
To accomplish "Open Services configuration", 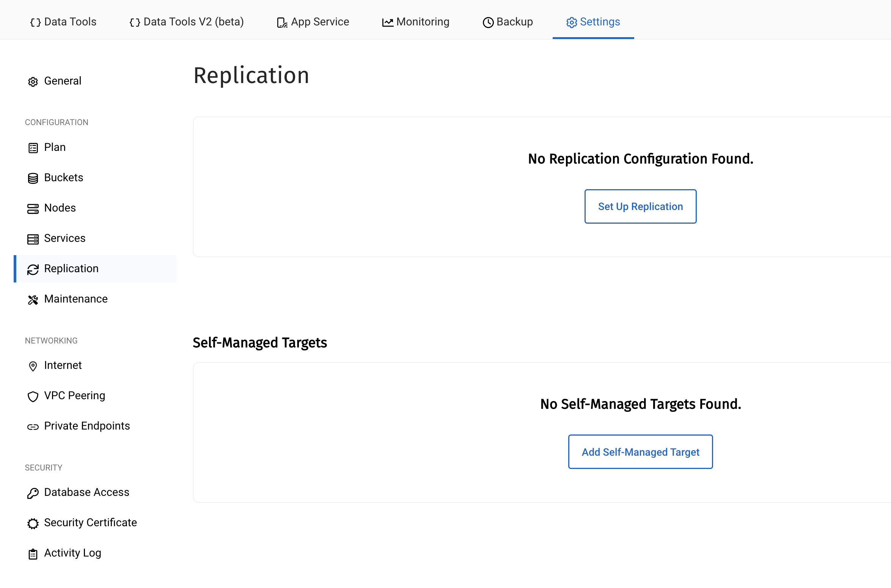I will pyautogui.click(x=95, y=238).
